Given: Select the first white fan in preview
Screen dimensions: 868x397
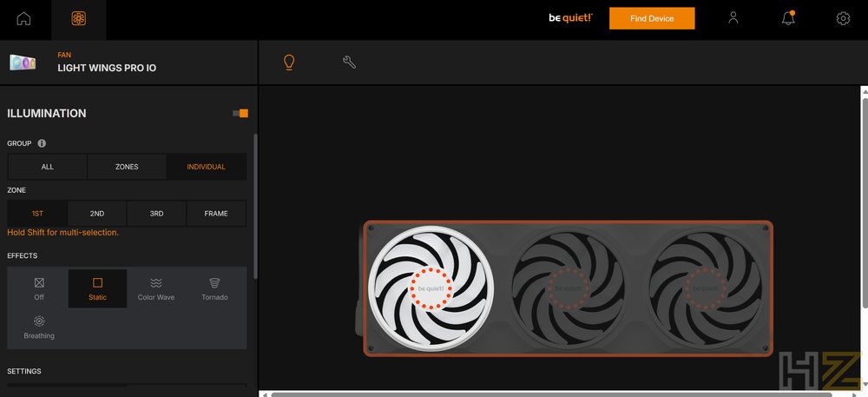Looking at the screenshot, I should point(431,288).
